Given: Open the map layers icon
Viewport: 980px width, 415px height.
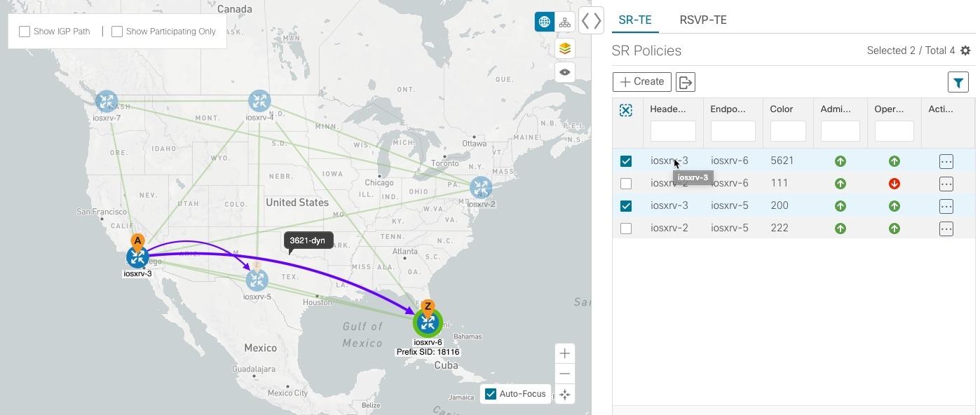Looking at the screenshot, I should coord(565,48).
